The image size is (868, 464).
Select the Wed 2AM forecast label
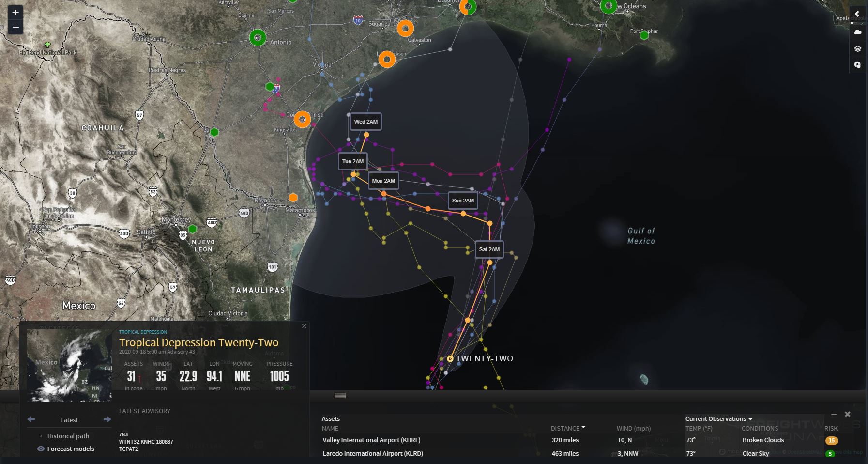366,122
